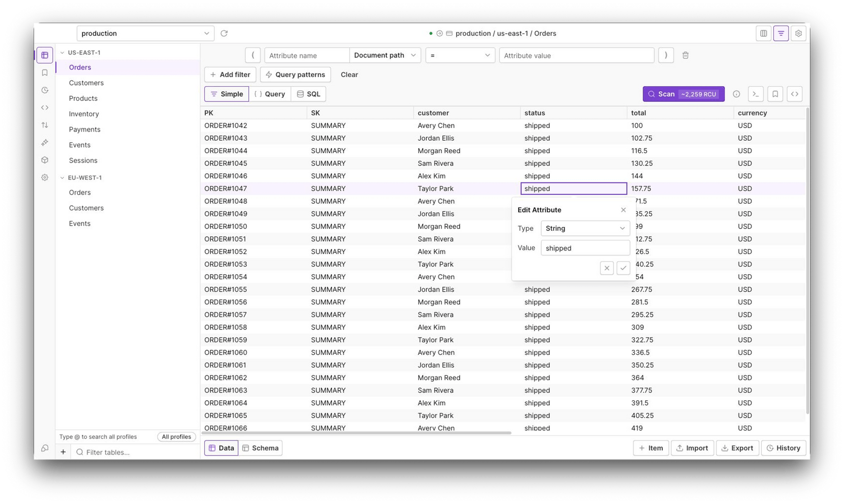Show generated code with the angle-brackets button beside Scan
Viewport: 844px width, 504px height.
click(795, 94)
